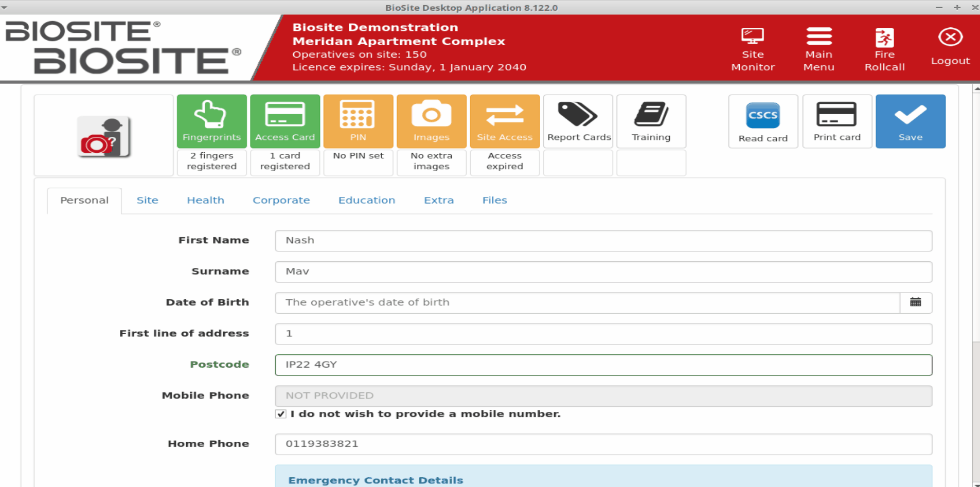Click the Date of Birth field
This screenshot has height=487, width=980.
[x=587, y=302]
